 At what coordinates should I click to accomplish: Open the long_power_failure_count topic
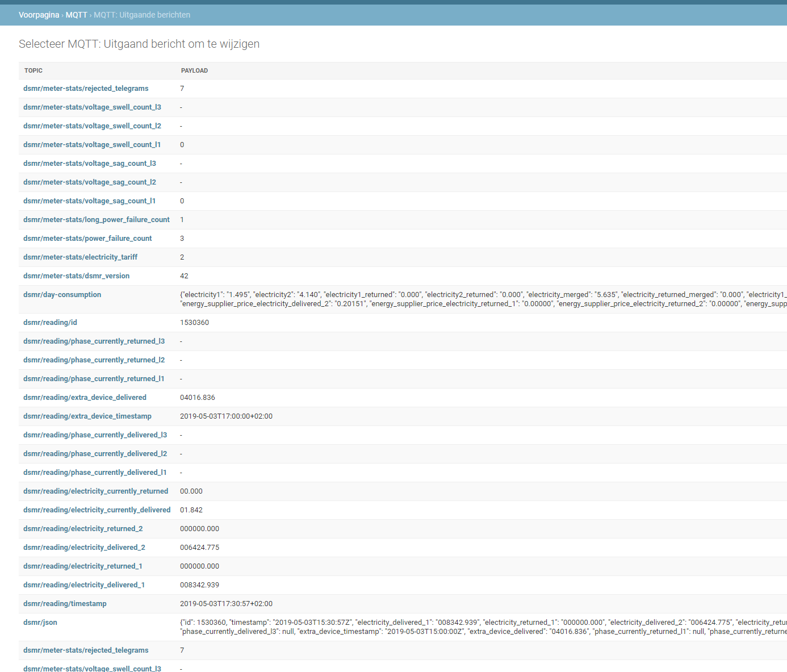[97, 220]
